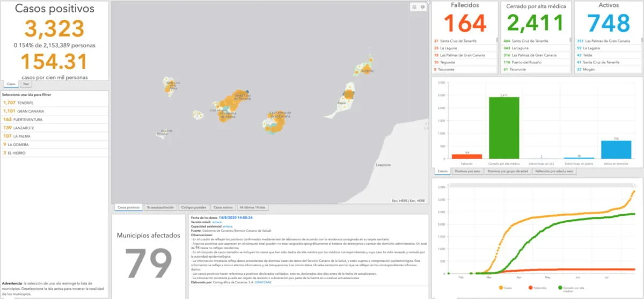This screenshot has width=644, height=299.
Task: Open the Positivos por grupo de edad tab
Action: tap(508, 171)
